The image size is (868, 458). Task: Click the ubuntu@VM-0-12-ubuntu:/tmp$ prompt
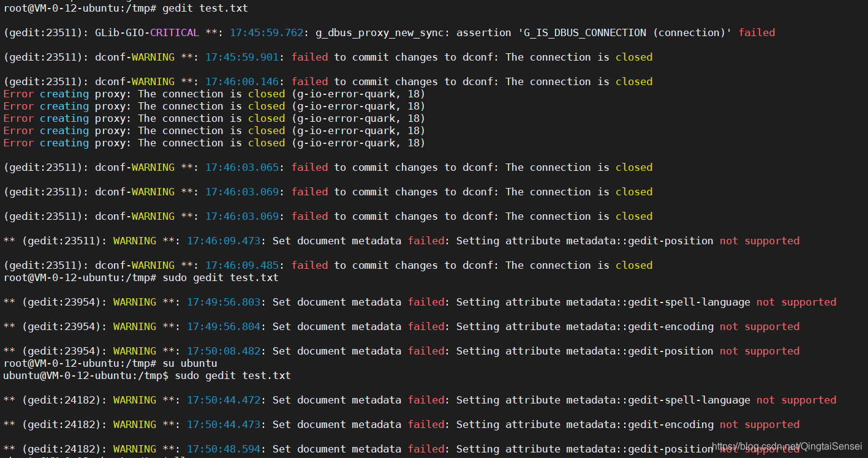coord(86,375)
